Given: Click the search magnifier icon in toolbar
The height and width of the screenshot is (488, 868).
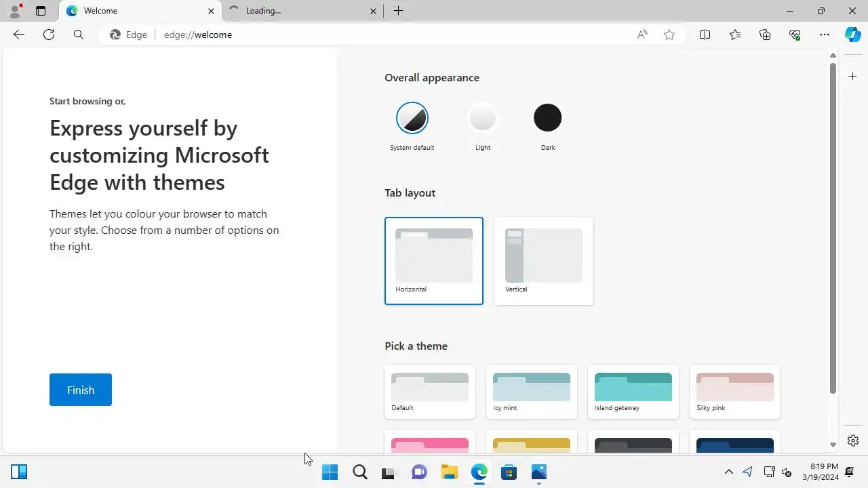Looking at the screenshot, I should coord(79,35).
